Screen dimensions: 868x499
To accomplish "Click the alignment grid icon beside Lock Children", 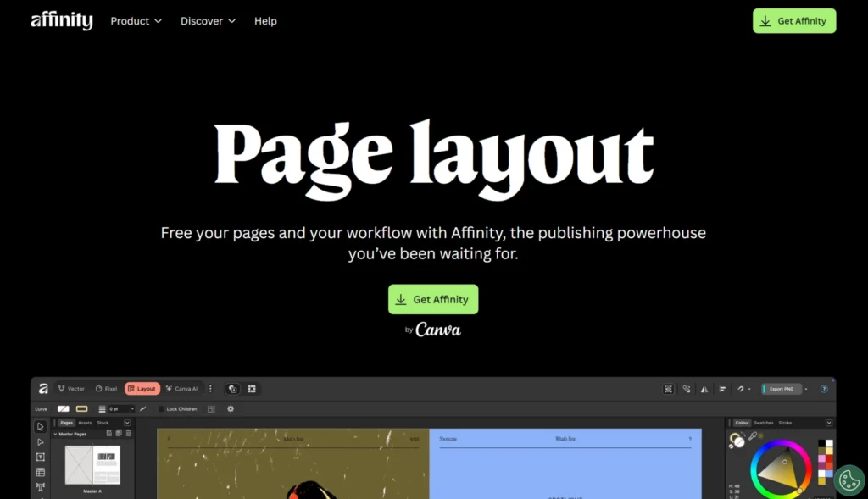I will tap(211, 409).
